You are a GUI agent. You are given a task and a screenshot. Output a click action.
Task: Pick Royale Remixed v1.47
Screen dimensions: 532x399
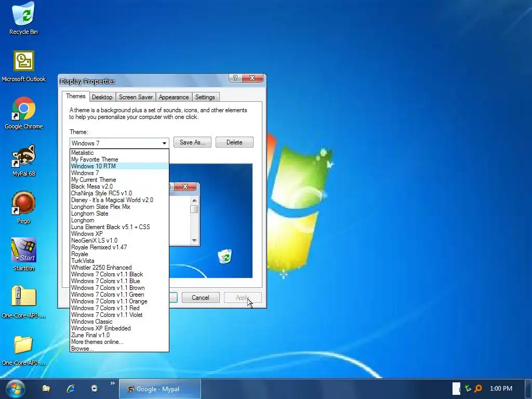click(119, 247)
